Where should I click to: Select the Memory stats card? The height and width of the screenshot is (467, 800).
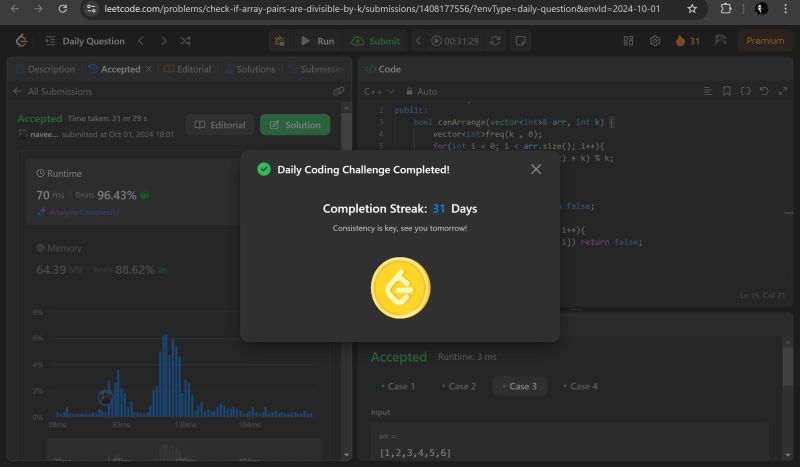click(133, 259)
